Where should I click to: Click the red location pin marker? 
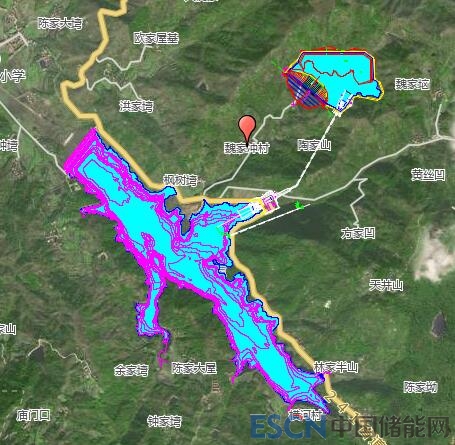click(x=247, y=129)
